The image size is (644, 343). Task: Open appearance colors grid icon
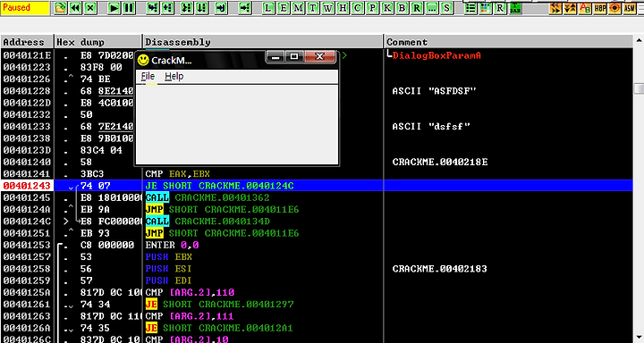click(x=485, y=8)
